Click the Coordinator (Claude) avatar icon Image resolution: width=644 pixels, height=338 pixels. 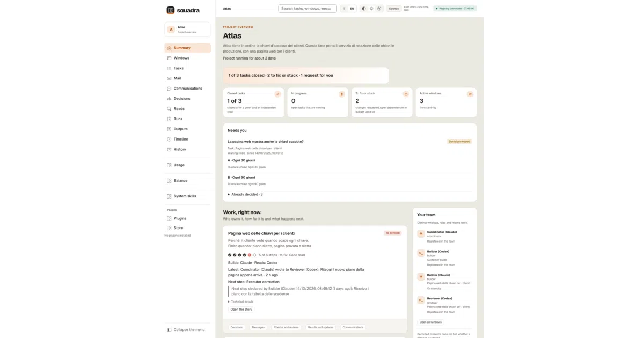(421, 233)
